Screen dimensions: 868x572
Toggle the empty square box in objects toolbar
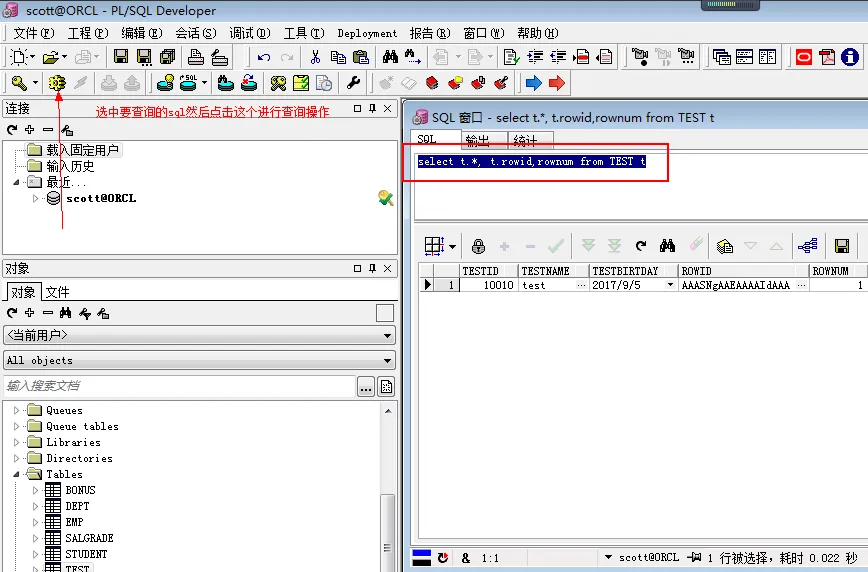pos(384,313)
